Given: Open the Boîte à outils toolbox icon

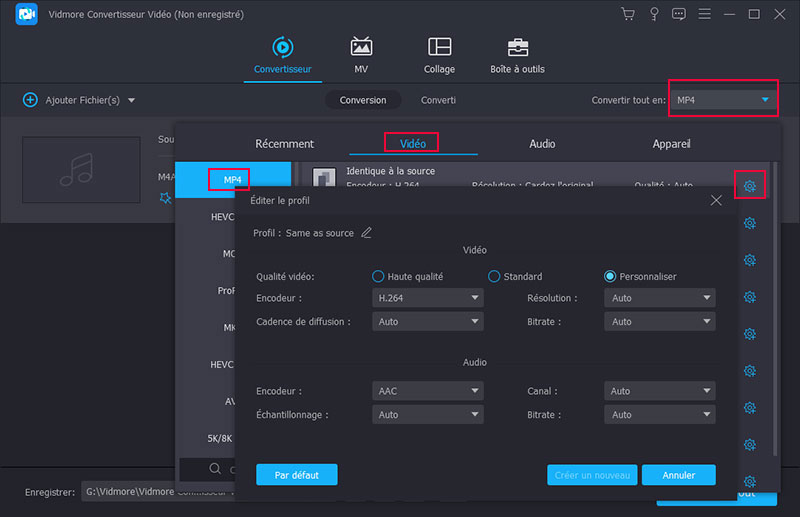Looking at the screenshot, I should 518,48.
